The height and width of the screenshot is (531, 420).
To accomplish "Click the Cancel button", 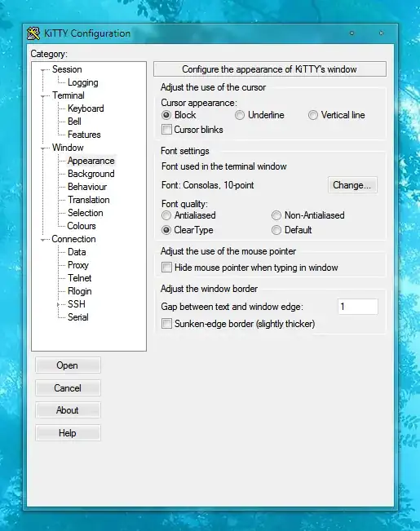I will 68,388.
